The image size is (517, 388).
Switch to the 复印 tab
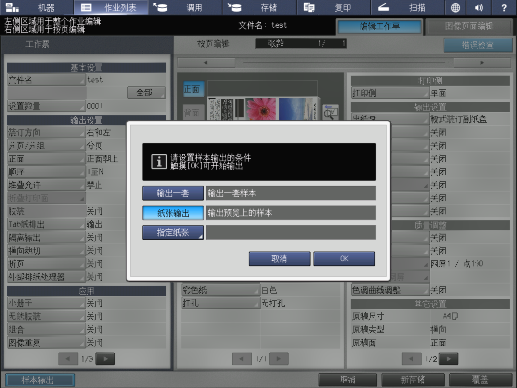point(334,7)
